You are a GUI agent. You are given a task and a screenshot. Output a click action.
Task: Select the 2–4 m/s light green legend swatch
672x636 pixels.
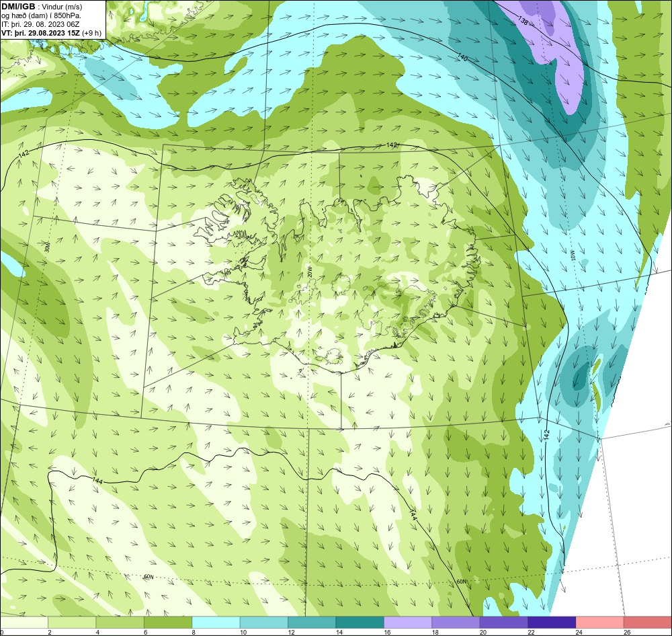pyautogui.click(x=72, y=622)
